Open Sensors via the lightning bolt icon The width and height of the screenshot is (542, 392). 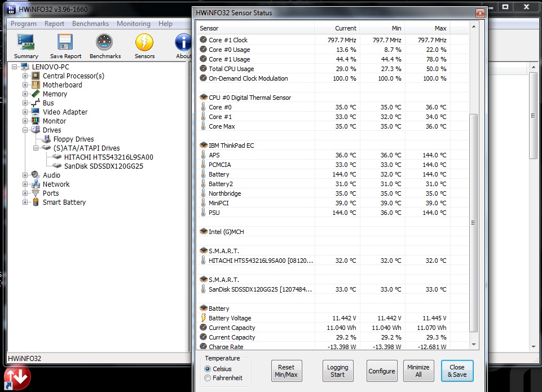[144, 42]
